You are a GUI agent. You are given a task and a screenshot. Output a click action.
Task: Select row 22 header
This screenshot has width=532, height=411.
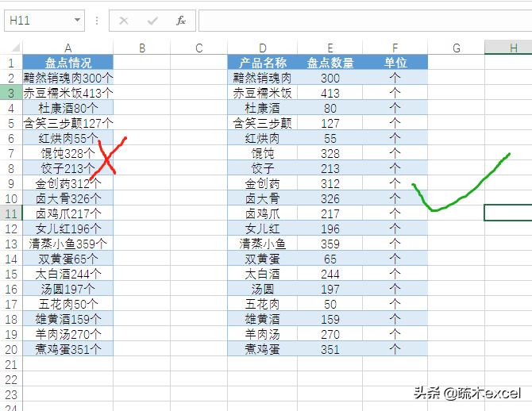(11, 379)
